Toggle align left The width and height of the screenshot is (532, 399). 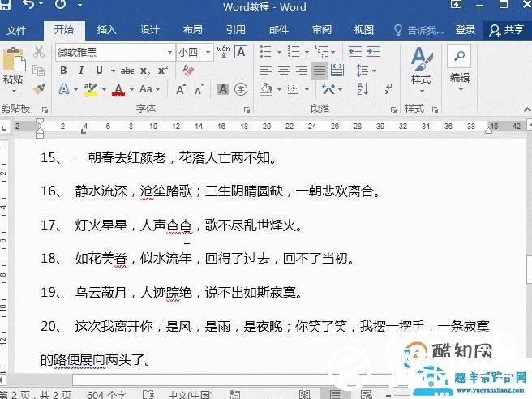pyautogui.click(x=266, y=71)
